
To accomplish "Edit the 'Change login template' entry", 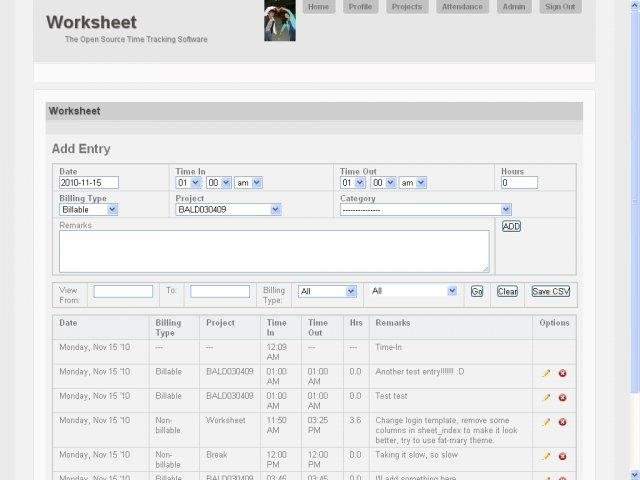I will [546, 422].
